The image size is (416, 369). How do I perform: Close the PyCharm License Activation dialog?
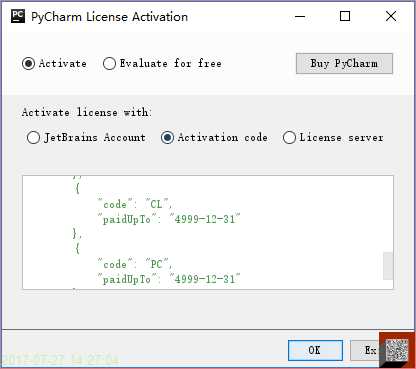(x=391, y=16)
